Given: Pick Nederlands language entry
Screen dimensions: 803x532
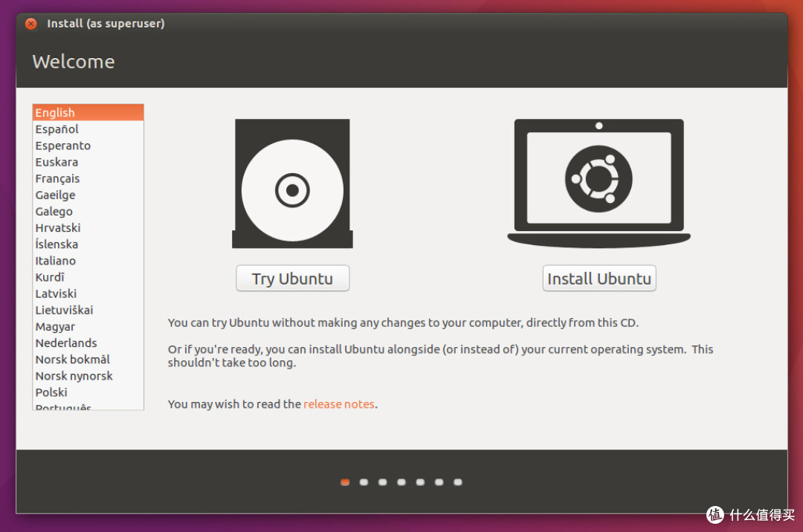Looking at the screenshot, I should tap(88, 343).
